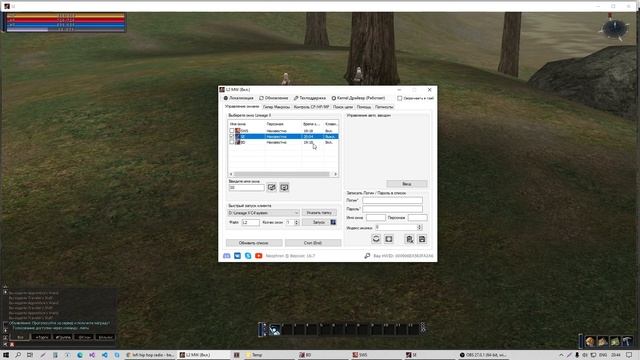Click the Файл input field with L2

coord(250,222)
